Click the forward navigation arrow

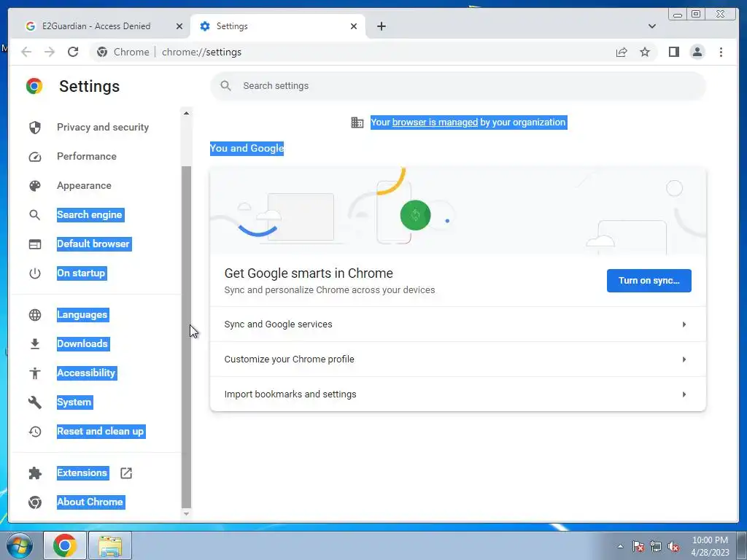(x=50, y=52)
